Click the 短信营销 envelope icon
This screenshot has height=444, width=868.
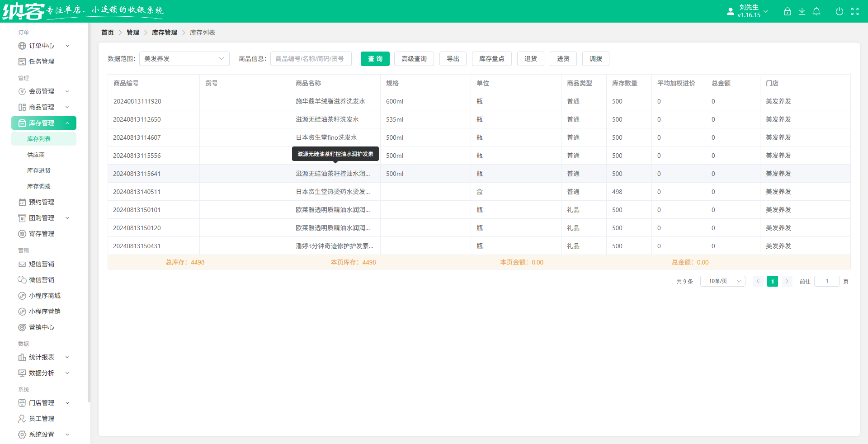tap(22, 264)
